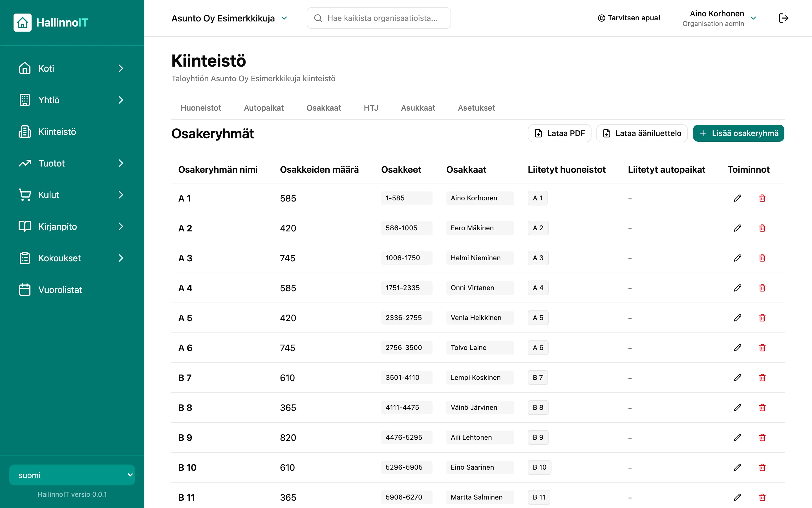Delete share group A 2 with trash icon
This screenshot has height=508, width=812.
pyautogui.click(x=762, y=228)
